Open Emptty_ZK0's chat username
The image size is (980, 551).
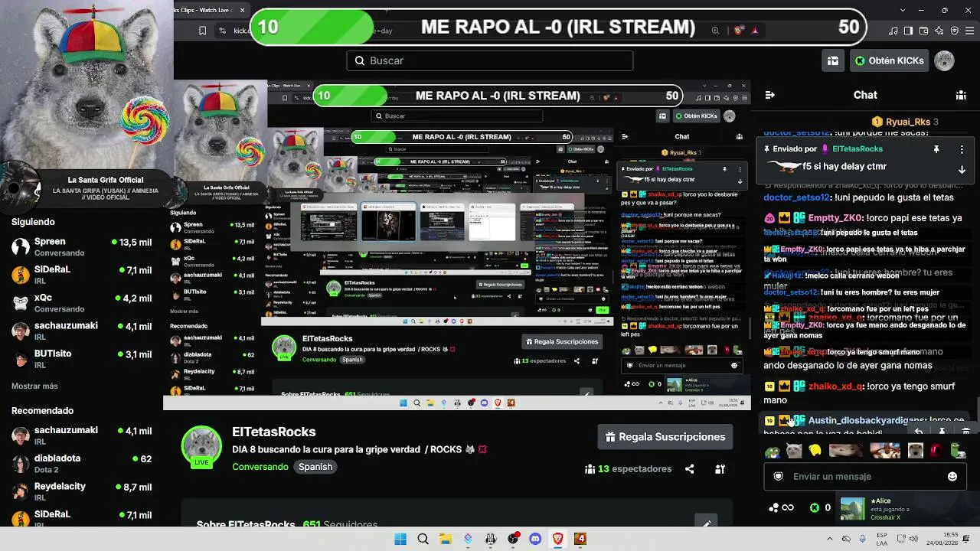pos(835,218)
